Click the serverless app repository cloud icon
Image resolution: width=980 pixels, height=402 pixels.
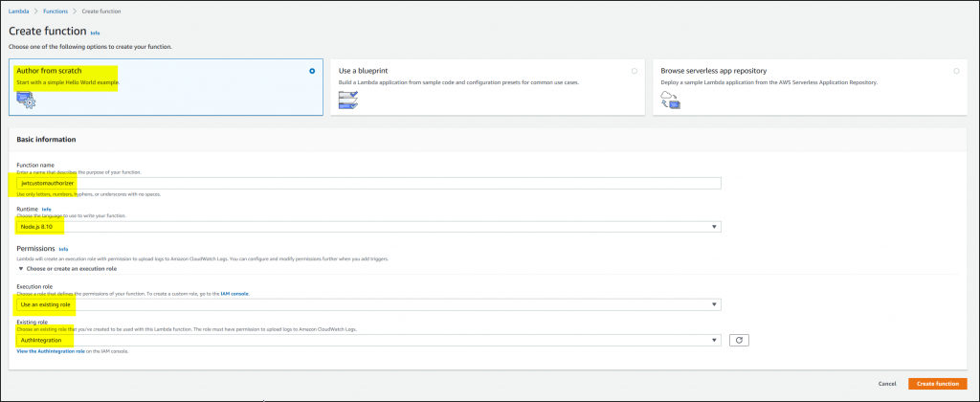pyautogui.click(x=671, y=100)
